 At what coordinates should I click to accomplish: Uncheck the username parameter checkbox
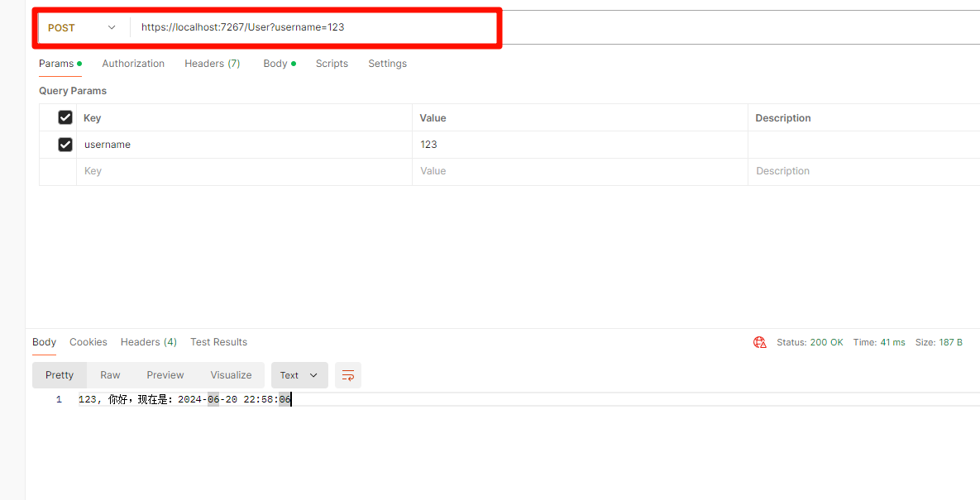click(65, 145)
